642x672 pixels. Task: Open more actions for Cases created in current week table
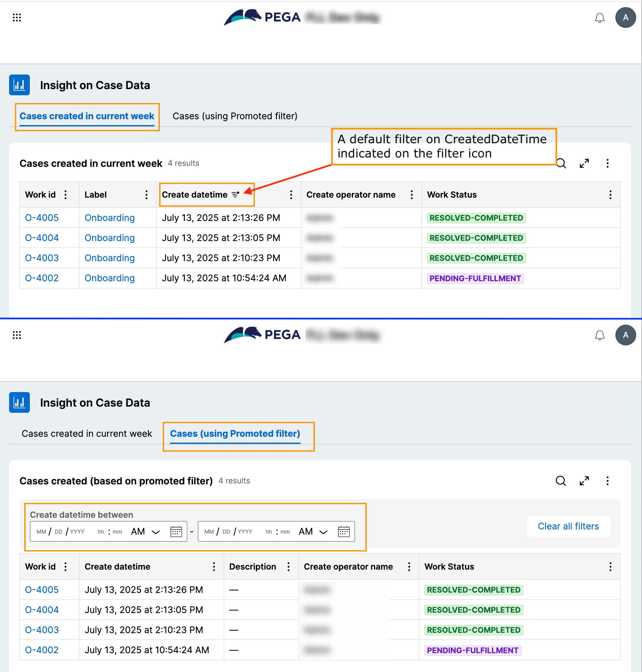(x=607, y=164)
